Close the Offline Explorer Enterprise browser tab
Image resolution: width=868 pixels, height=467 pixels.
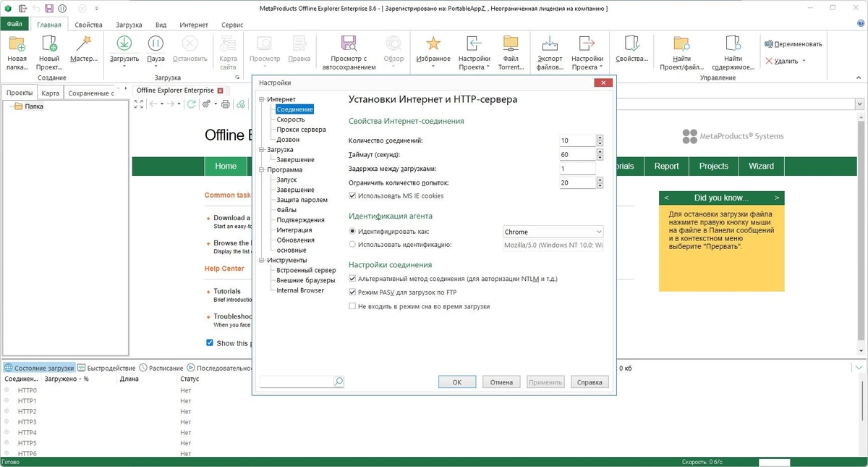pyautogui.click(x=221, y=91)
